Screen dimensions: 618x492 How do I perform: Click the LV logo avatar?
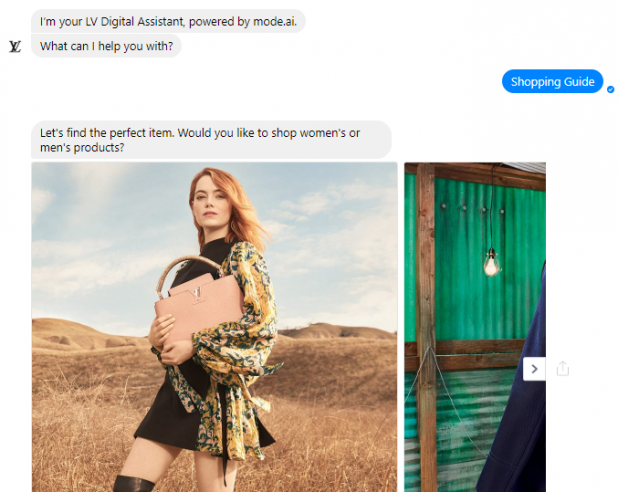[x=15, y=47]
